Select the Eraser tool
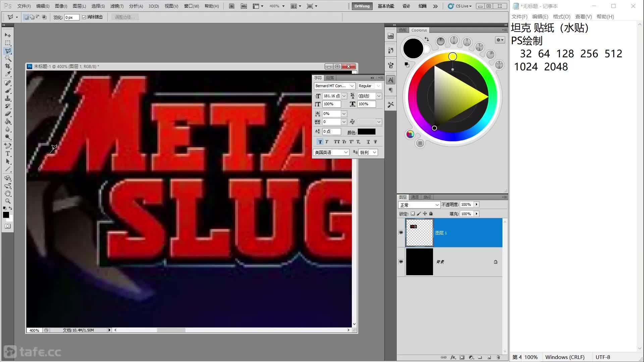 pyautogui.click(x=8, y=114)
